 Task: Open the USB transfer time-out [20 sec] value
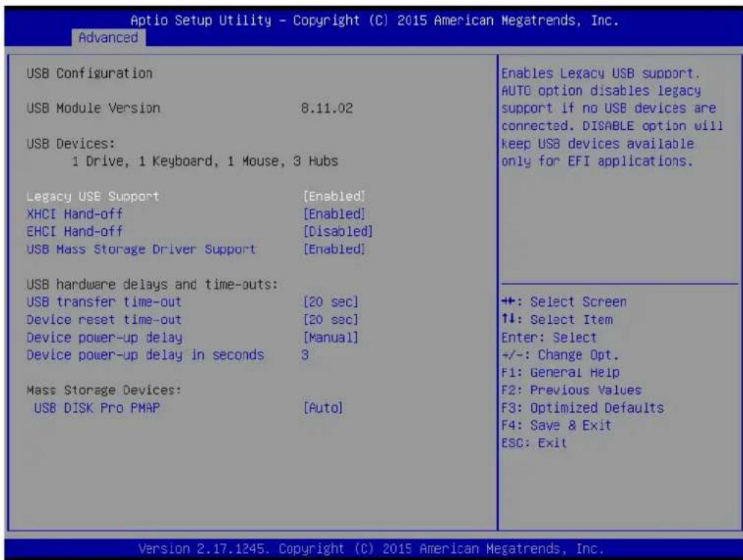click(x=331, y=302)
